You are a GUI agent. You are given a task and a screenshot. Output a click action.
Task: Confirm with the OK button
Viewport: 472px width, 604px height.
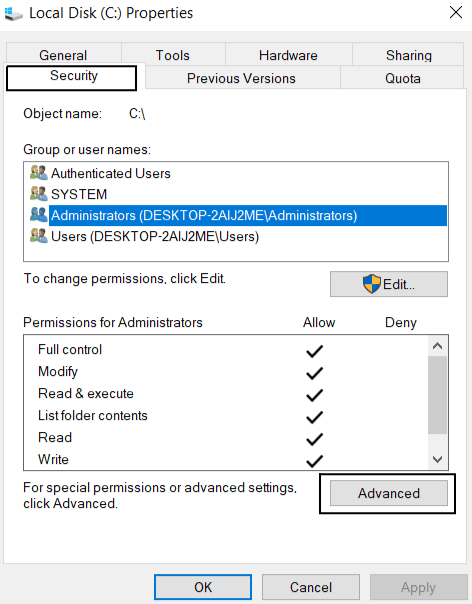[x=203, y=587]
